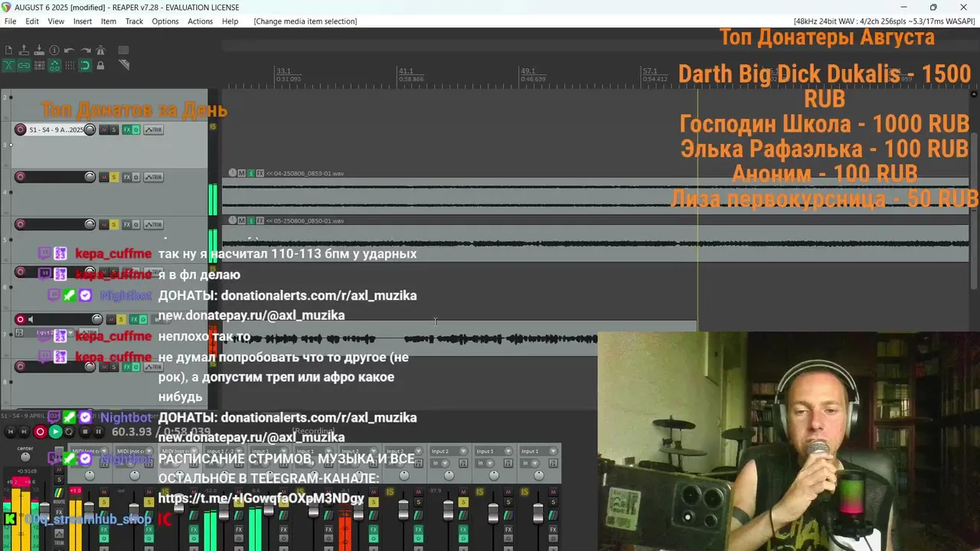Click Go to start transport button
Image resolution: width=980 pixels, height=551 pixels.
[10, 432]
